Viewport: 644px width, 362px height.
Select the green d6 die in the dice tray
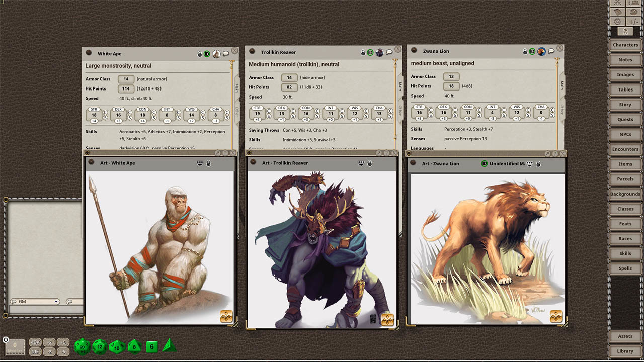click(151, 346)
